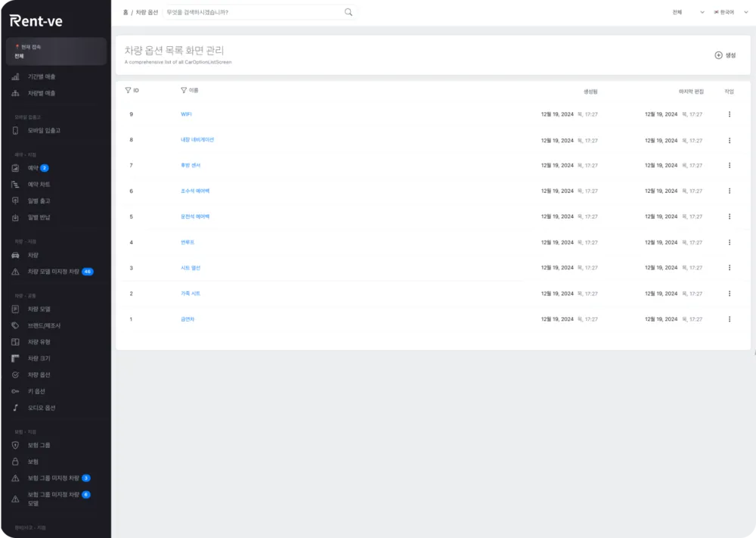Open the 전체 branch dropdown in the top bar
Image resolution: width=756 pixels, height=538 pixels.
[688, 12]
